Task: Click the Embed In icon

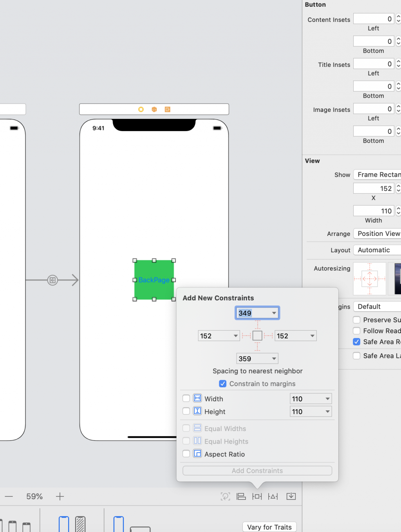Action: pos(291,496)
